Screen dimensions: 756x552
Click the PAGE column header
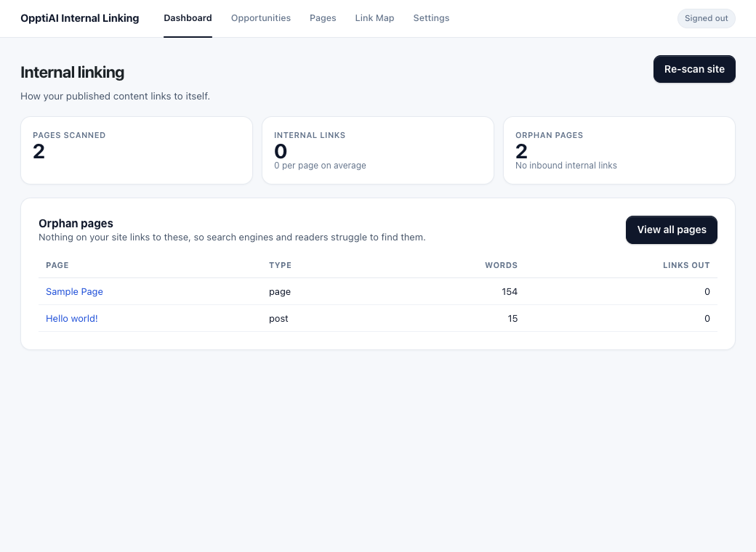[57, 265]
